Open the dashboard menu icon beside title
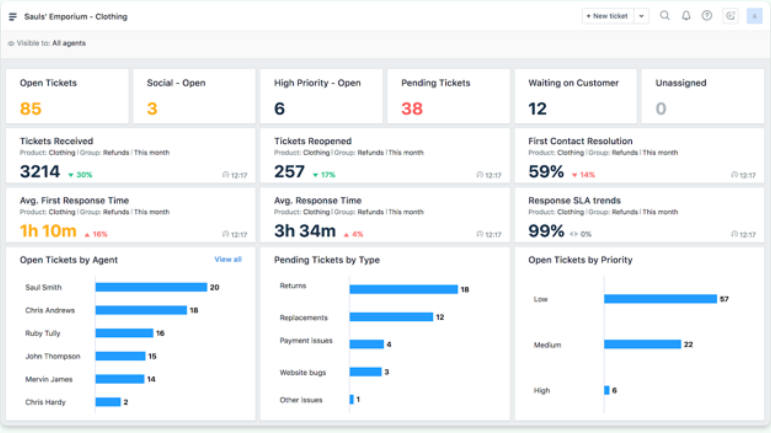 [x=13, y=17]
